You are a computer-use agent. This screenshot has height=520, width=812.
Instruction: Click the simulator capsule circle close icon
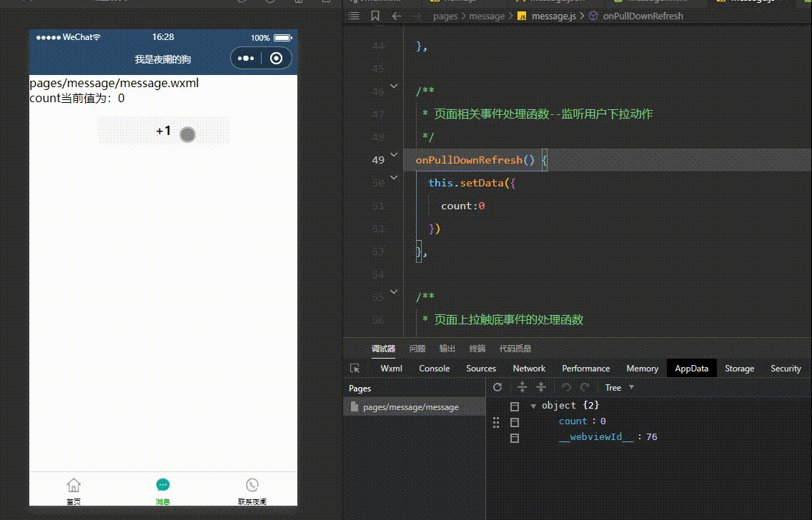277,59
